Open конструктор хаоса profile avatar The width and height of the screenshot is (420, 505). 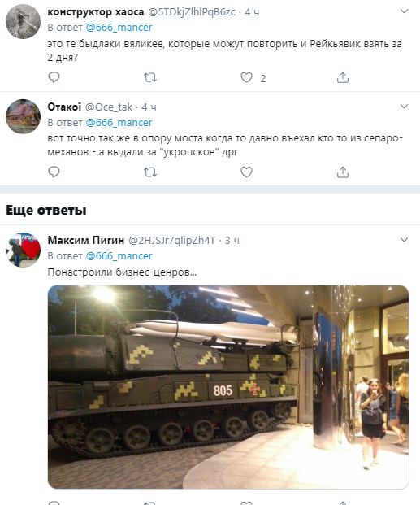click(24, 22)
